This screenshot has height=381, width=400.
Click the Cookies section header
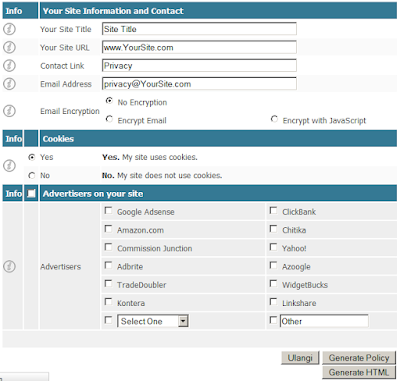coord(218,138)
